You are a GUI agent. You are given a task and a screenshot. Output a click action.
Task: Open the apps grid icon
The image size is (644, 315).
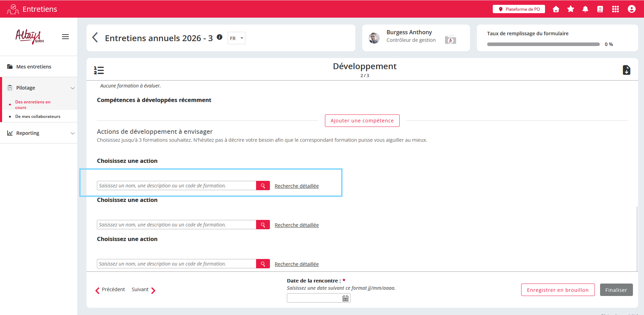point(615,9)
